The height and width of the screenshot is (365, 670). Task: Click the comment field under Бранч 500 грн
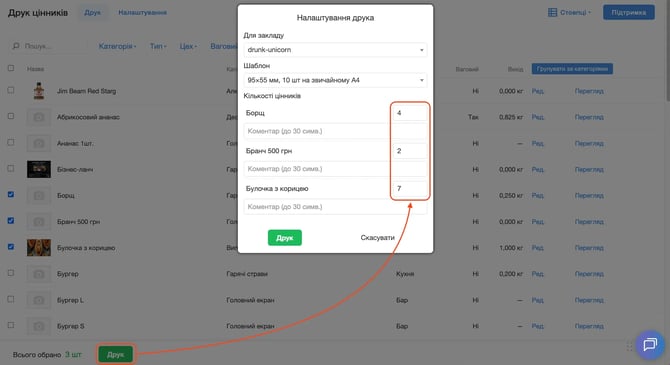pyautogui.click(x=335, y=169)
